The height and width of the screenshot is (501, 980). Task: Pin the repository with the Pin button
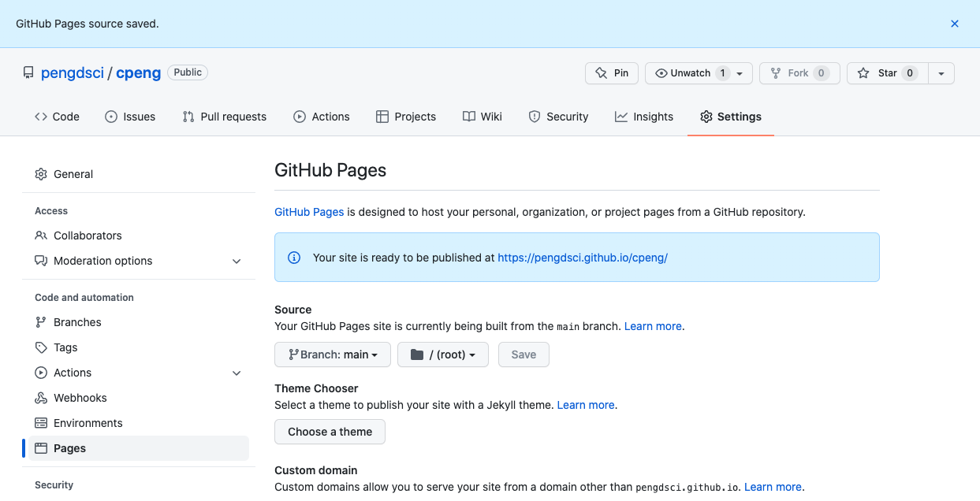click(x=612, y=73)
